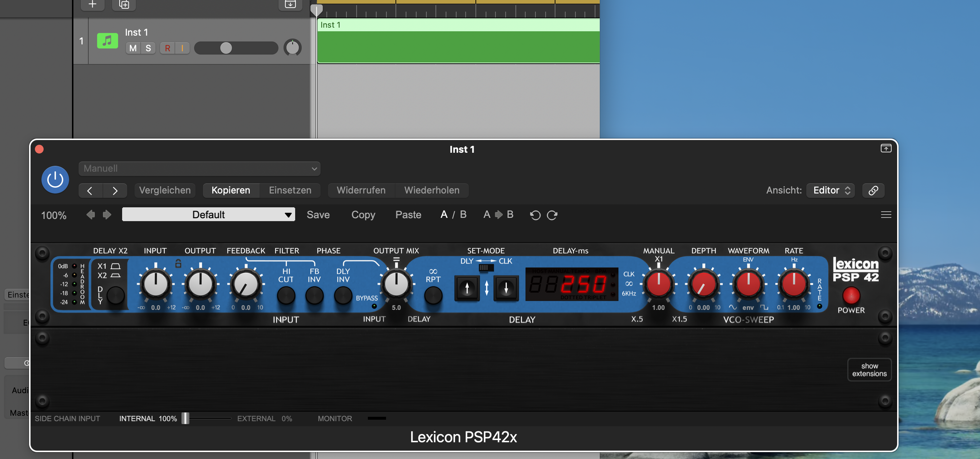Viewport: 980px width, 459px height.
Task: Click the MANUAL X1 red knob
Action: pos(659,284)
